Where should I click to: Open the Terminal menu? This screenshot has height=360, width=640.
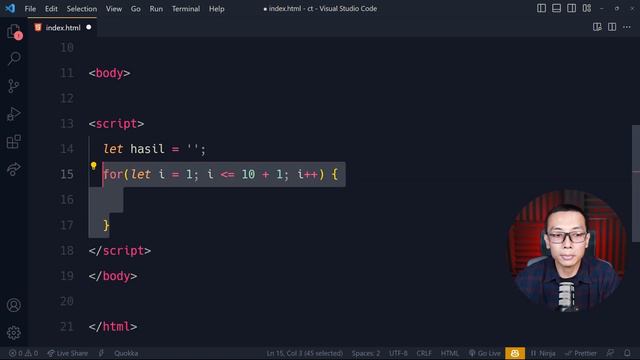[186, 9]
